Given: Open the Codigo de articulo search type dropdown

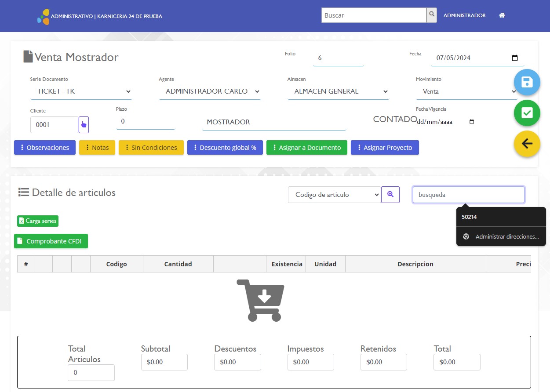Looking at the screenshot, I should pyautogui.click(x=334, y=195).
